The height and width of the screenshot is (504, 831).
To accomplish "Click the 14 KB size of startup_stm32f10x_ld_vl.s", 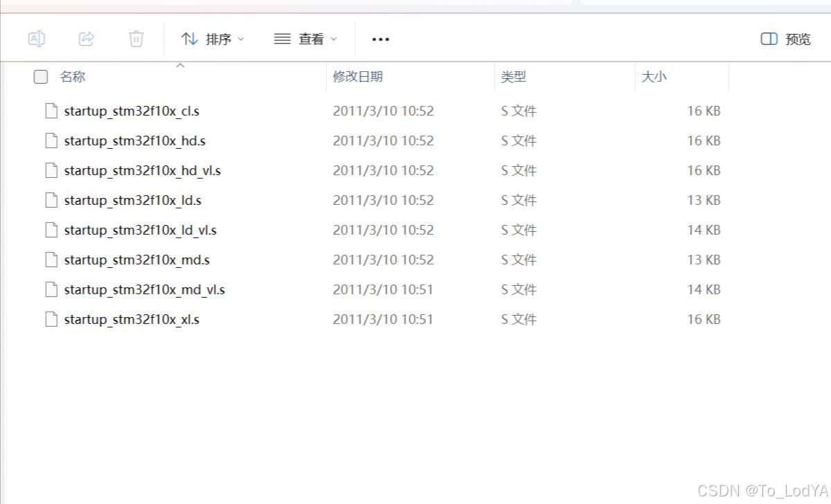I will [x=704, y=230].
